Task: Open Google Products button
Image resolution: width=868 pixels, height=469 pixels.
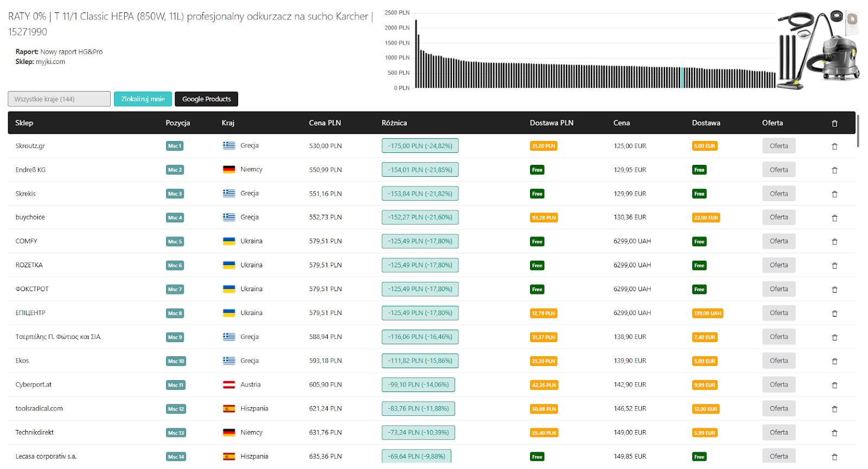Action: coord(206,99)
